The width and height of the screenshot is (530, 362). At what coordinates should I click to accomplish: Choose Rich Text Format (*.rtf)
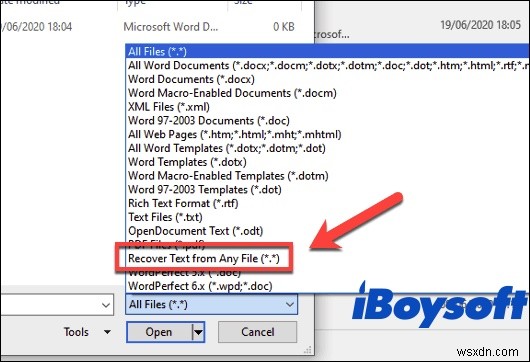coord(327,203)
